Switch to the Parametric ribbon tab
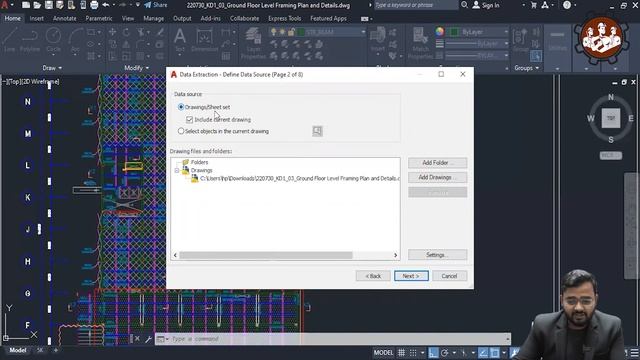This screenshot has height=360, width=640. 99,18
